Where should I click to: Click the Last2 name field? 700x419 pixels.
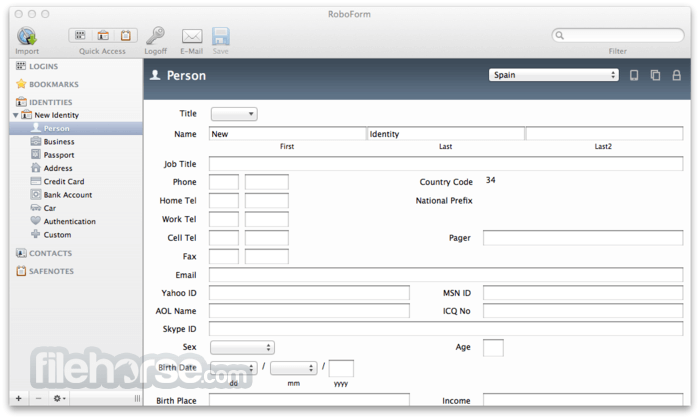tap(604, 134)
